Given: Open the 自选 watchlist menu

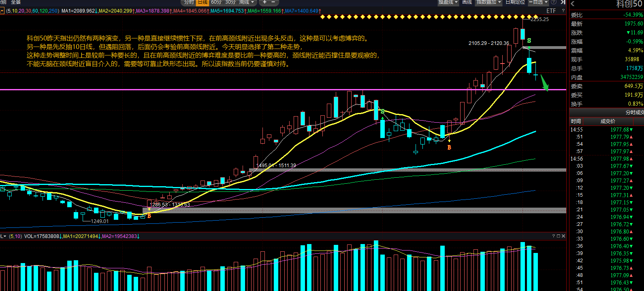Looking at the screenshot, I should pos(539,2).
